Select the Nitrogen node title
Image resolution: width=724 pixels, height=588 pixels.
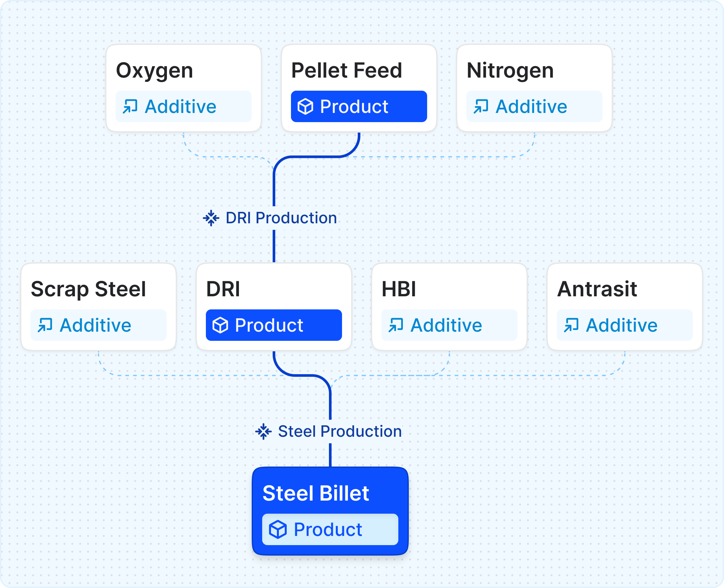click(x=510, y=71)
